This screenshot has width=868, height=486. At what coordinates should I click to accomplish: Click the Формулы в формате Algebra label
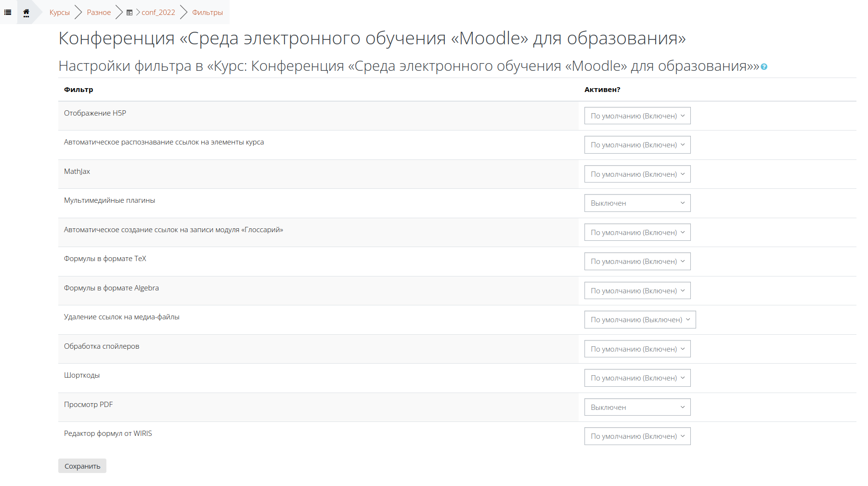click(111, 288)
